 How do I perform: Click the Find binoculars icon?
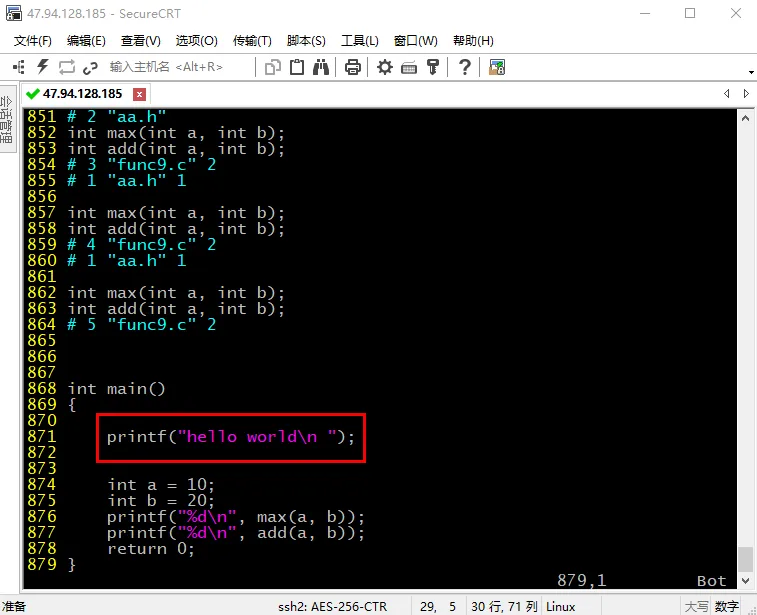click(321, 67)
